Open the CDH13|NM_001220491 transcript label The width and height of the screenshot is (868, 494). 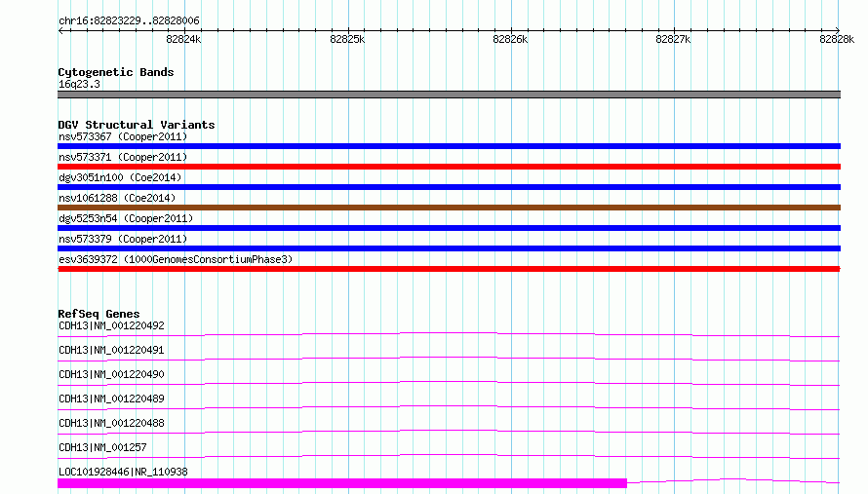click(111, 350)
